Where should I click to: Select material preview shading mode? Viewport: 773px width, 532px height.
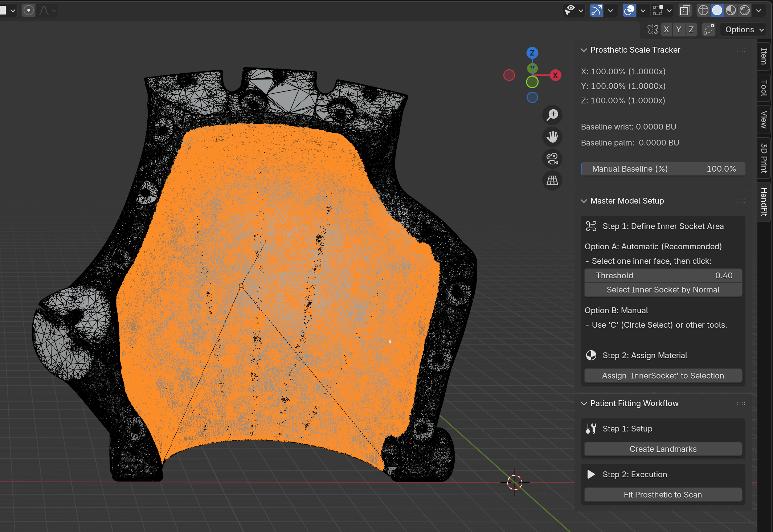[x=731, y=11]
